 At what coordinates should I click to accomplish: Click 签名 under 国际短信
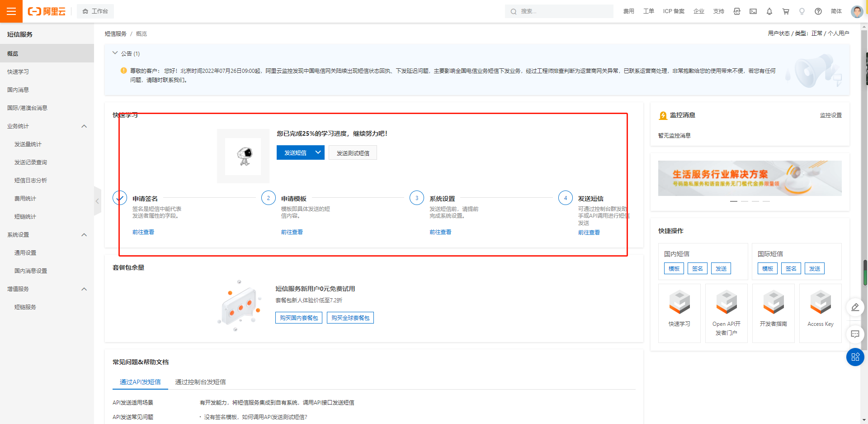tap(791, 268)
